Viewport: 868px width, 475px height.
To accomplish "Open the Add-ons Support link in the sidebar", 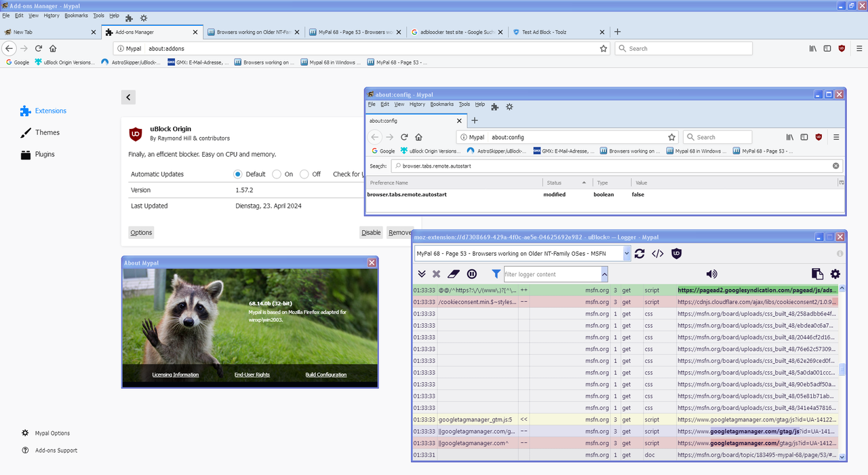I will tap(50, 451).
